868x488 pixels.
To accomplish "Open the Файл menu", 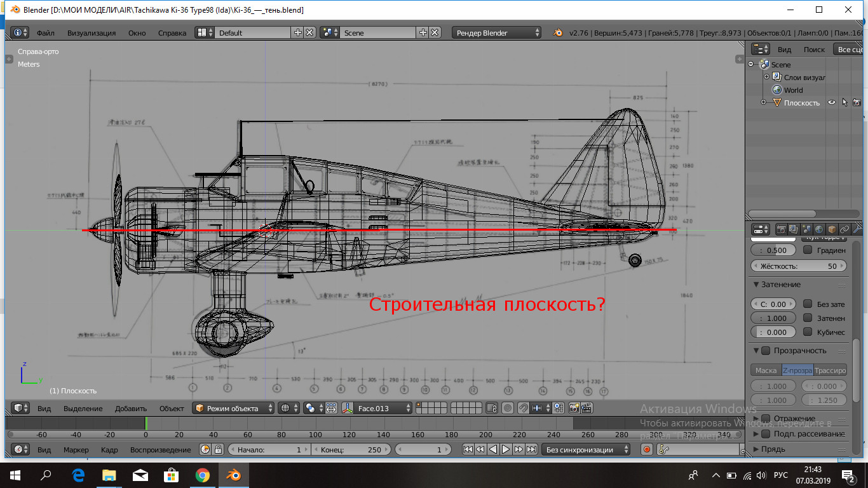I will [x=46, y=32].
